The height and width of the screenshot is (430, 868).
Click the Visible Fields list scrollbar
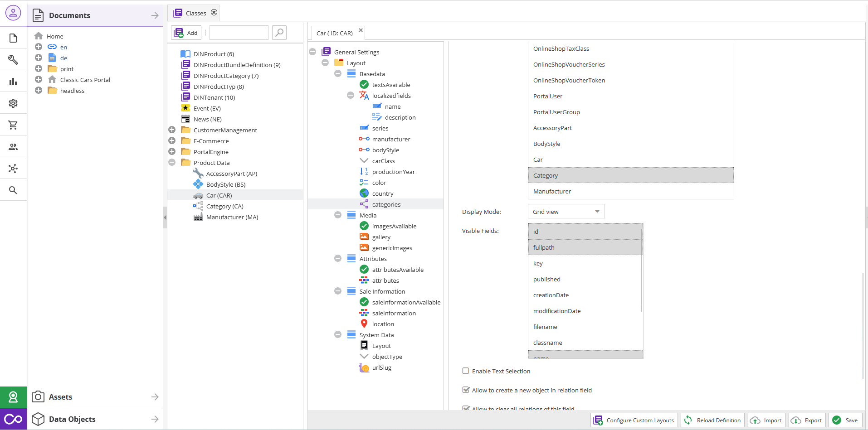click(641, 272)
